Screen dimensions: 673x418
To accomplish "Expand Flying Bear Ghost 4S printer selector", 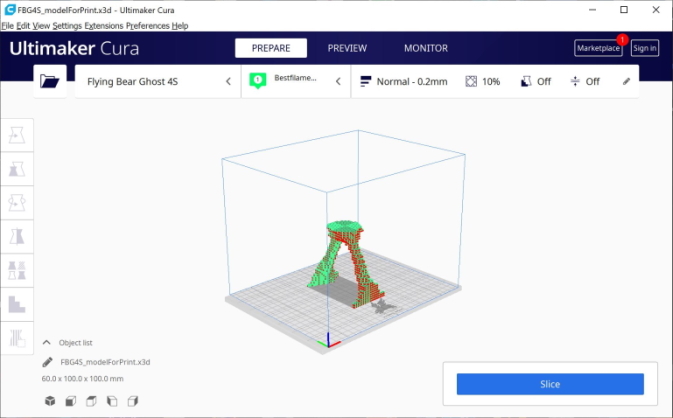I will click(x=158, y=82).
